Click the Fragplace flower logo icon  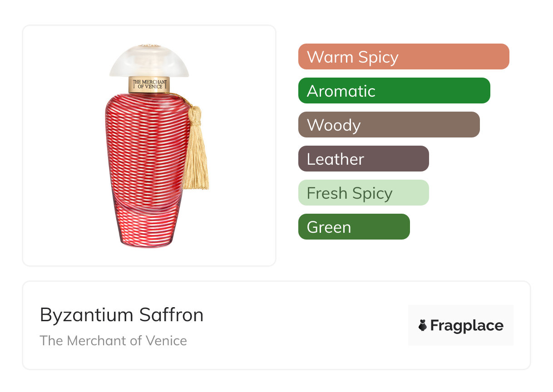coord(423,325)
